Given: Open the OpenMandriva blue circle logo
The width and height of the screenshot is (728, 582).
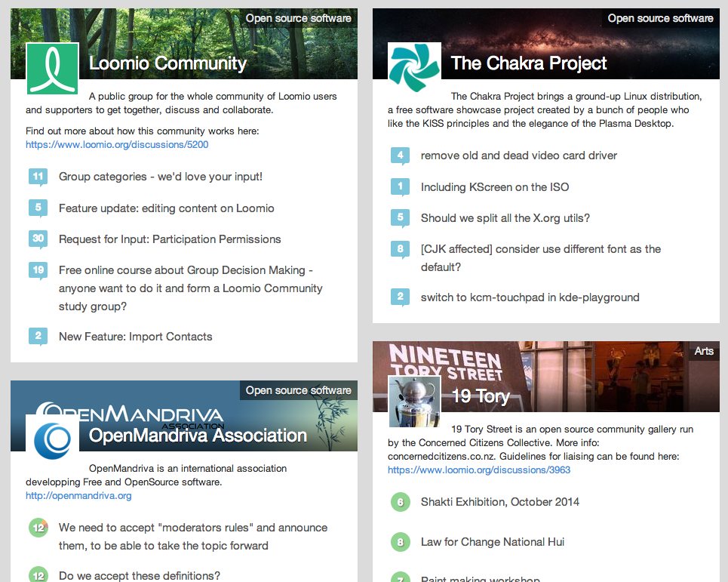Looking at the screenshot, I should (53, 440).
